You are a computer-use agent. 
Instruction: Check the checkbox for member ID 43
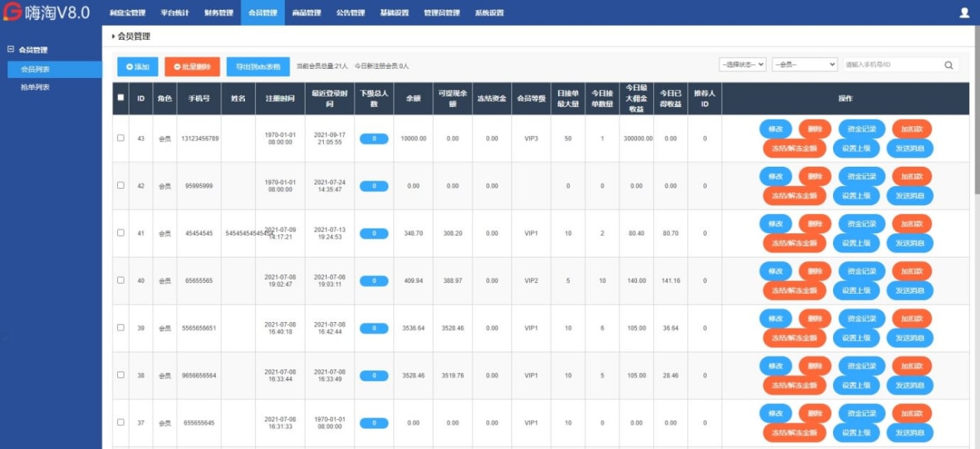(x=120, y=138)
